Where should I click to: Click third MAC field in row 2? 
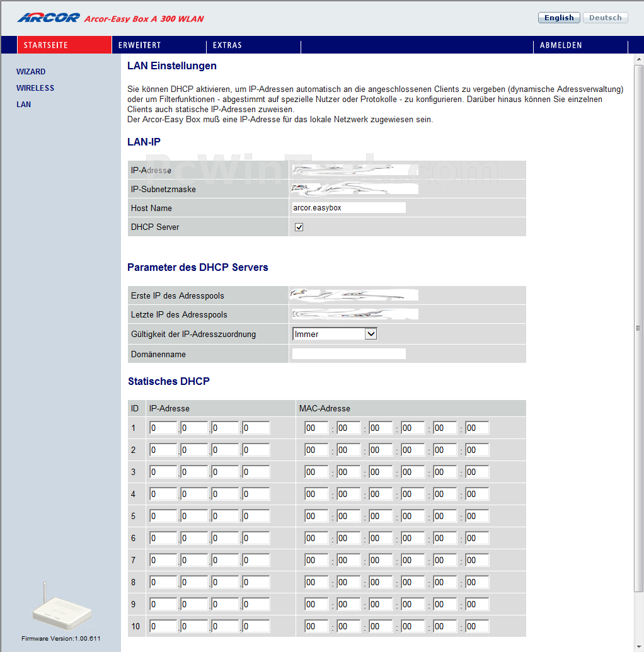pyautogui.click(x=380, y=450)
